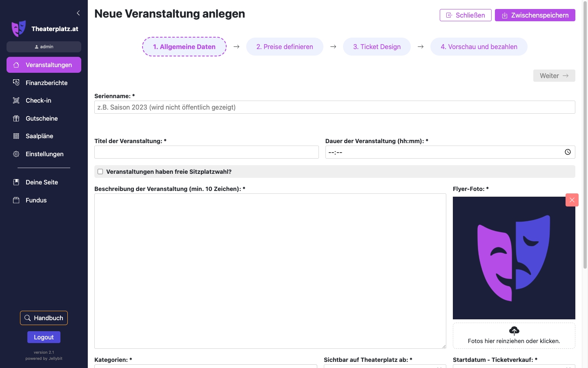Click the Weiter button

pyautogui.click(x=554, y=76)
